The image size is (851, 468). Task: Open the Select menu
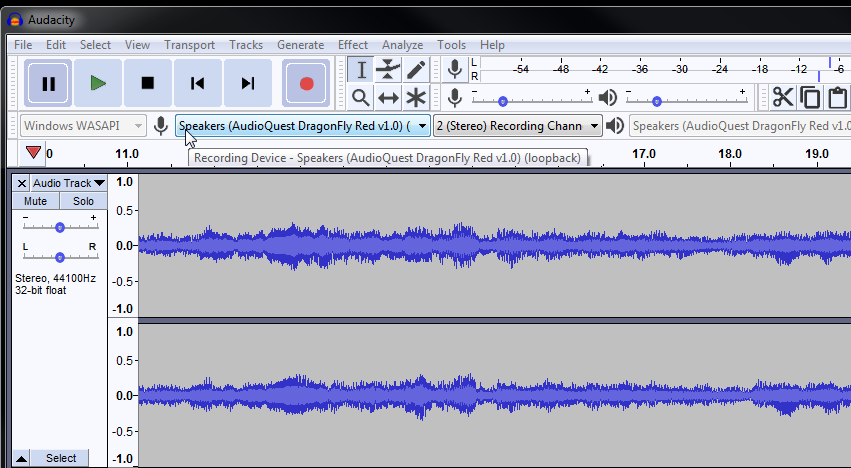[95, 45]
